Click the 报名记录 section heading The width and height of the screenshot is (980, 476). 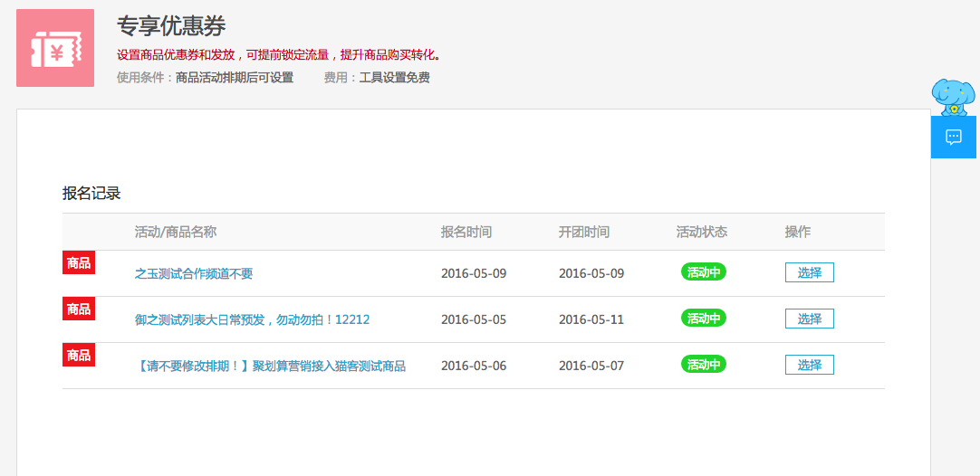pos(91,194)
